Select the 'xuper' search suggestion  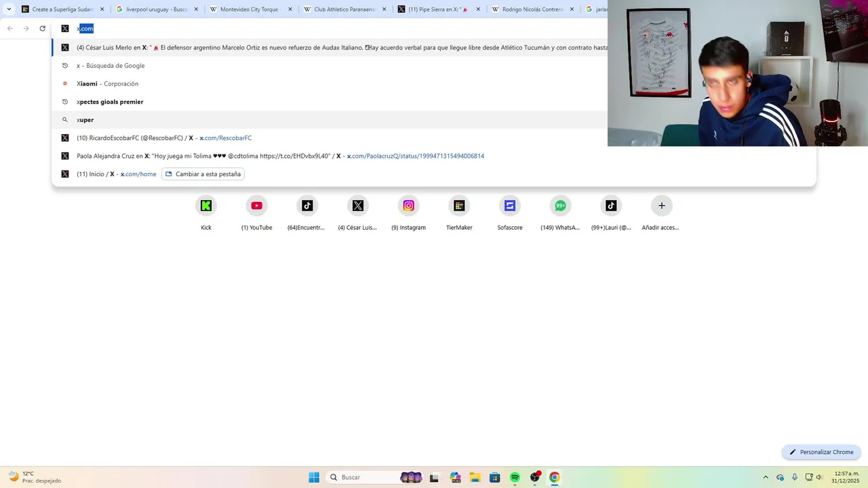coord(330,120)
